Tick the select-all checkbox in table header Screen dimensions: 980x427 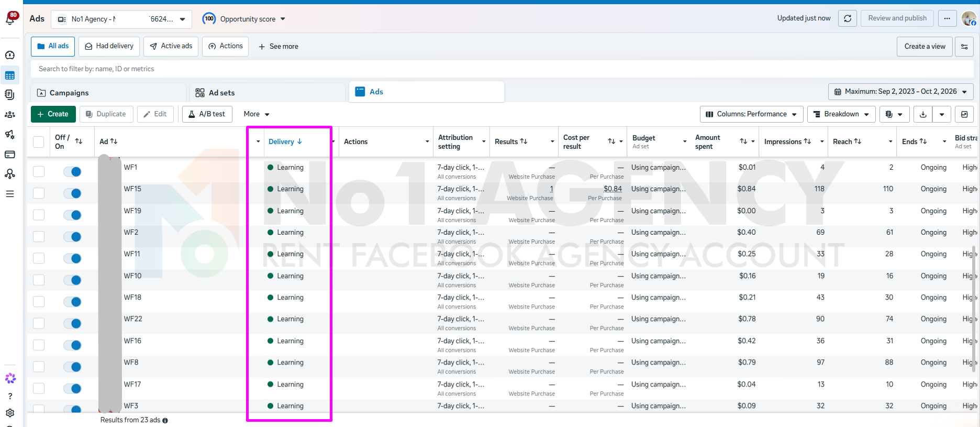point(39,142)
